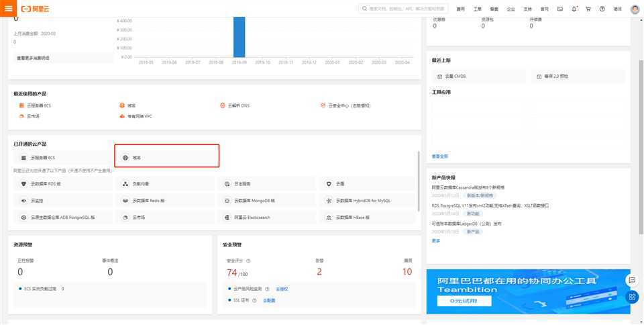Image resolution: width=644 pixels, height=325 pixels.
Task: Click authorize link beside 云产品风险监测
Action: [282, 289]
